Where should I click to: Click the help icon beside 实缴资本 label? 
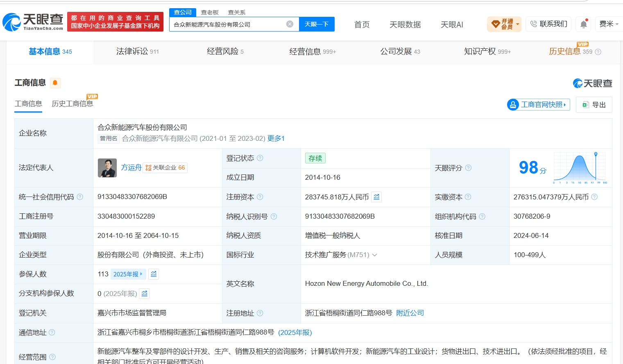click(x=468, y=197)
